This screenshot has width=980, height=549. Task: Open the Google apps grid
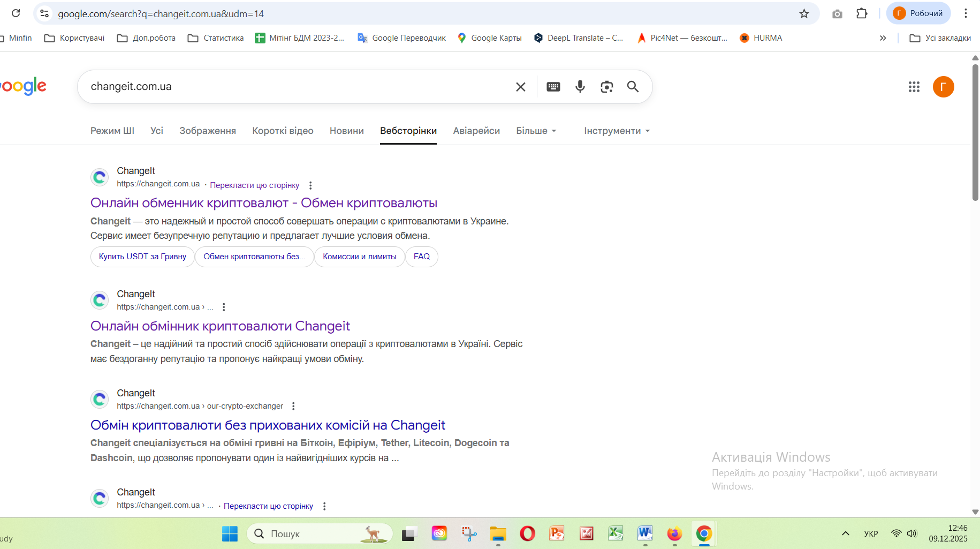(x=914, y=87)
